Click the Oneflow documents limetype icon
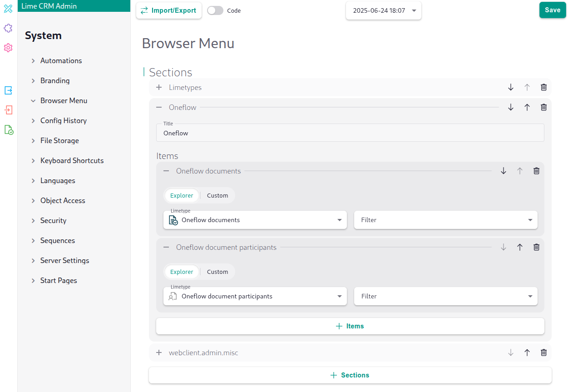The image size is (568, 392). point(173,220)
